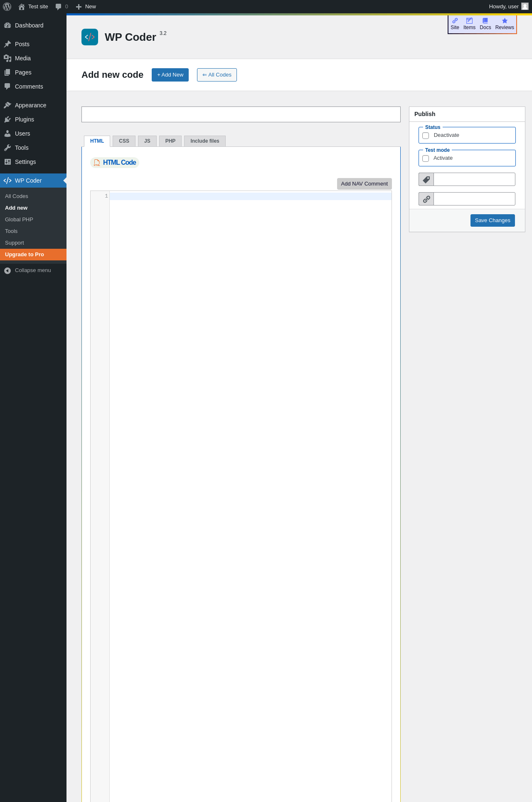This screenshot has width=532, height=802.
Task: Click the Collapse menu arrow icon
Action: 7,270
